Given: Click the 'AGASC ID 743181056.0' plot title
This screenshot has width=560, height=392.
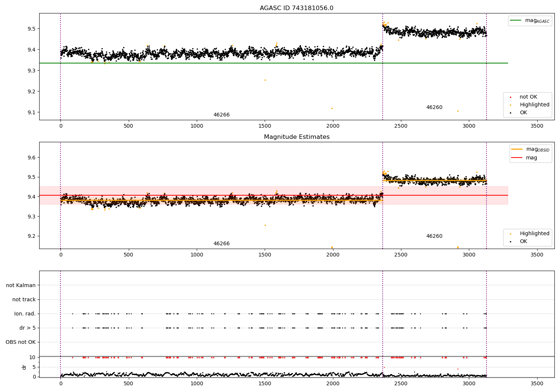Looking at the screenshot, I should 296,8.
